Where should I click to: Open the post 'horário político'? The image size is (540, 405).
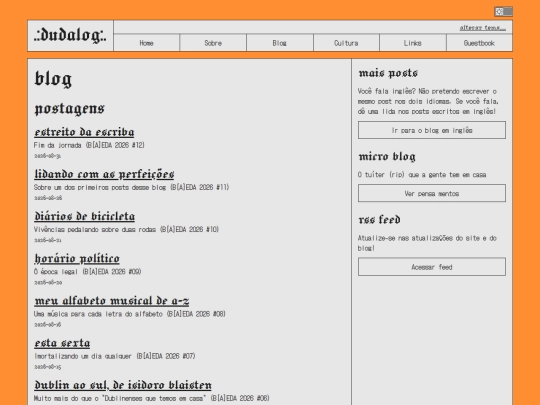pos(77,259)
